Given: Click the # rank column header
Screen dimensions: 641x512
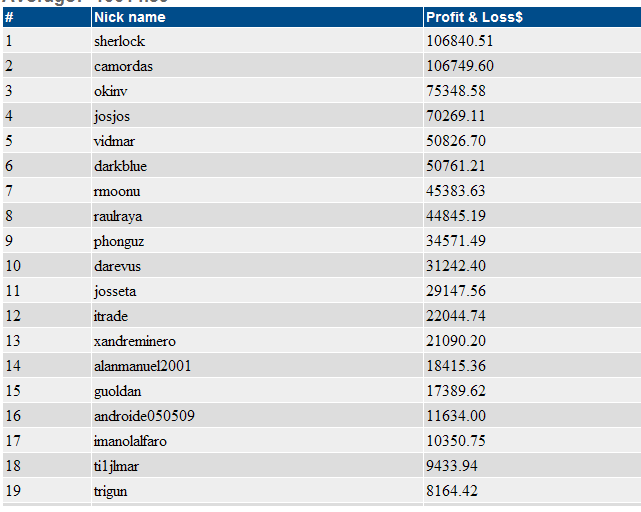Looking at the screenshot, I should pyautogui.click(x=9, y=17).
